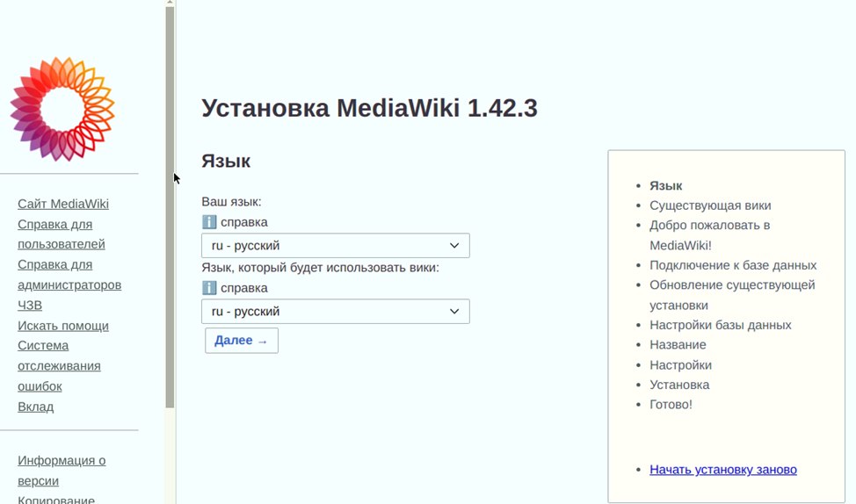The image size is (856, 504).
Task: Open 'Справка для администраторов' link
Action: click(69, 274)
